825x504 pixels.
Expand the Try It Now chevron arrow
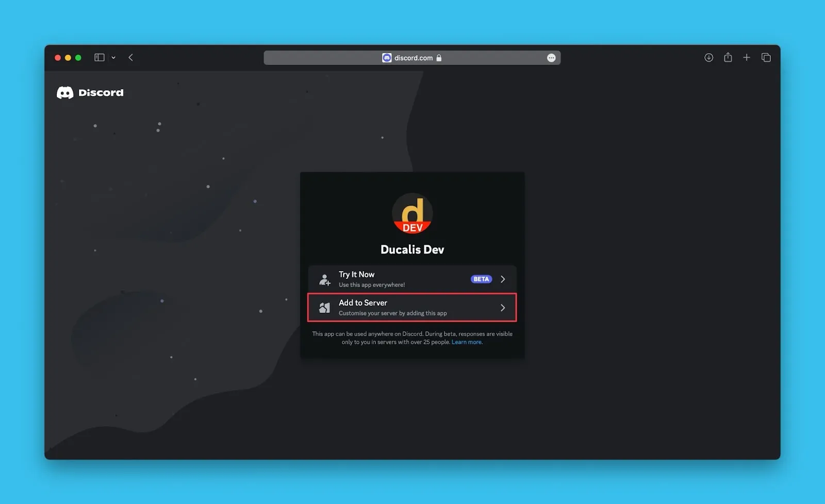pos(503,279)
